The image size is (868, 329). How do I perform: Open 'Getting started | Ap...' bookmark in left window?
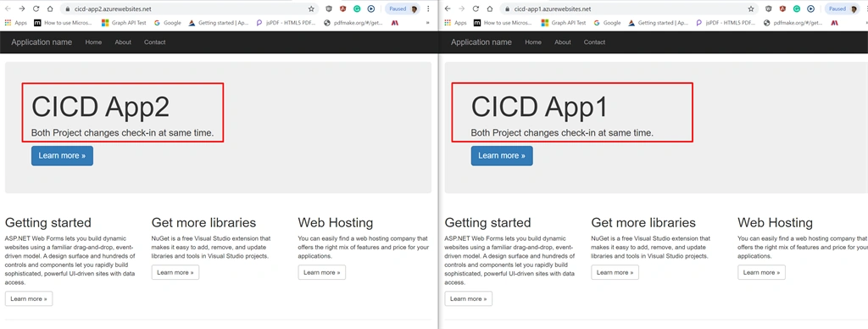click(x=219, y=23)
